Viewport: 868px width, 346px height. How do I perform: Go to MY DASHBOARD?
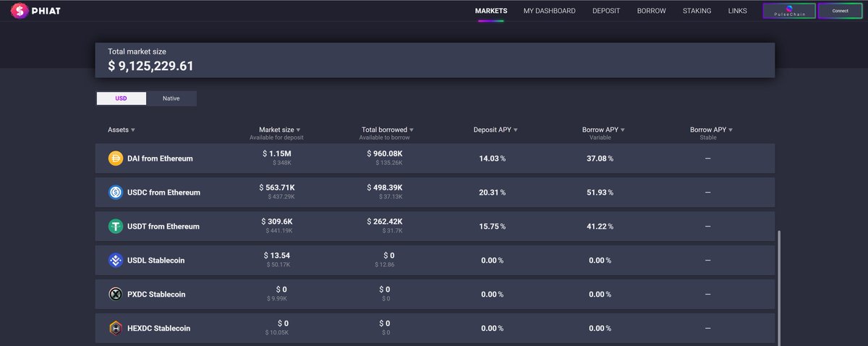tap(550, 11)
